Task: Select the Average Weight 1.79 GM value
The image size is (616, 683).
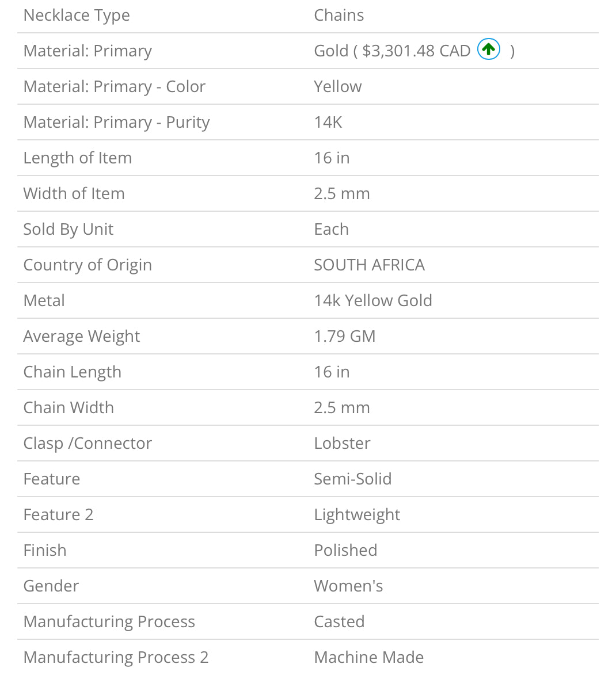Action: point(344,337)
